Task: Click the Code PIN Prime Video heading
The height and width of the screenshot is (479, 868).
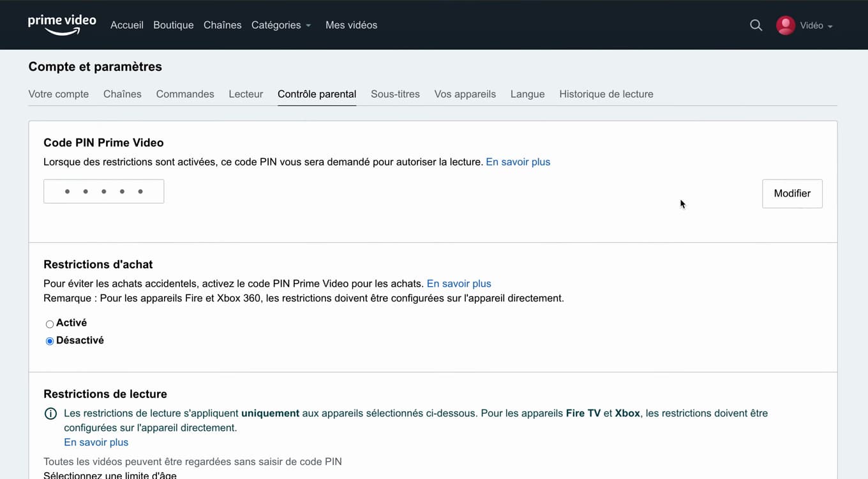Action: click(103, 143)
